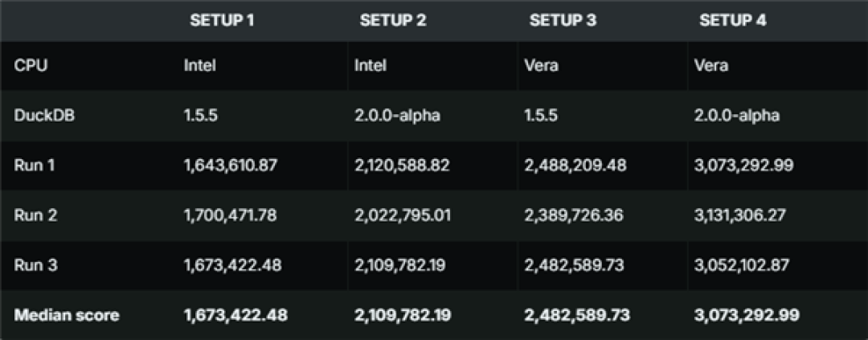Select the Setup 4 median score 3,073,292.99
Image resolution: width=868 pixels, height=340 pixels.
pyautogui.click(x=747, y=315)
